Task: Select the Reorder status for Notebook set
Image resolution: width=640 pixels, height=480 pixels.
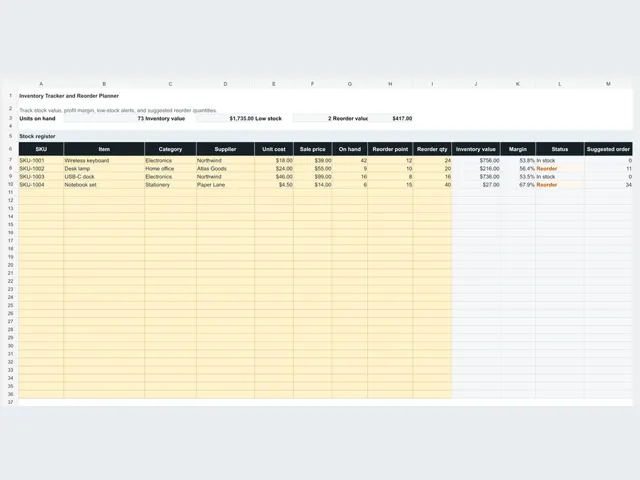Action: click(560, 185)
